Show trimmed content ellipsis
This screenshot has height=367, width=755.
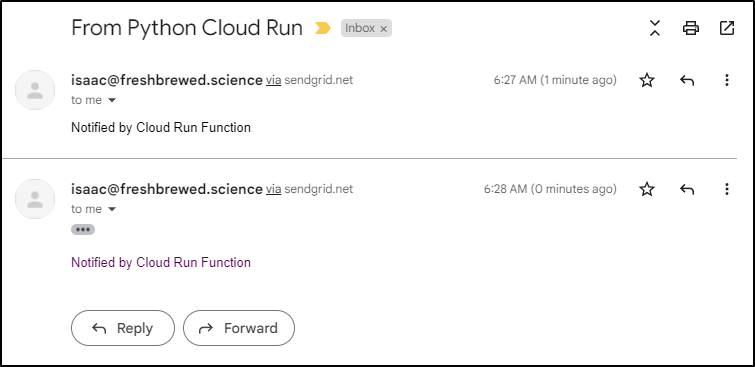(x=83, y=230)
